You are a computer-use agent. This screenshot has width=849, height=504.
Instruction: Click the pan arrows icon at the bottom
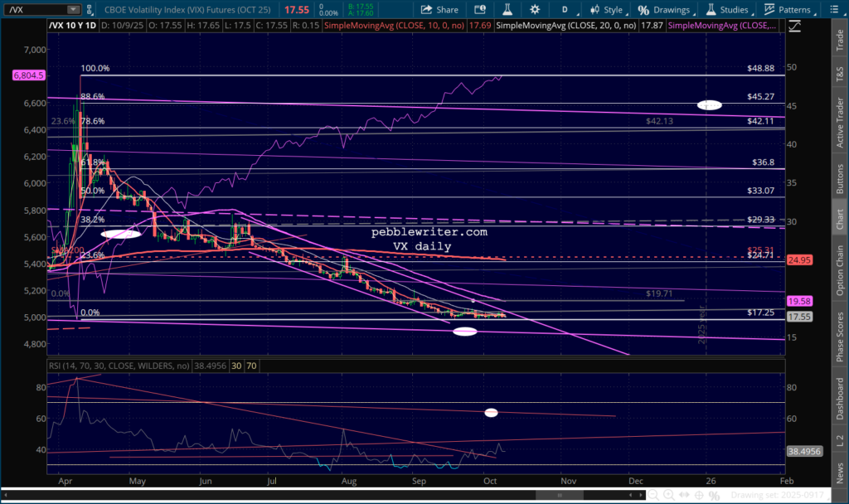[x=684, y=495]
